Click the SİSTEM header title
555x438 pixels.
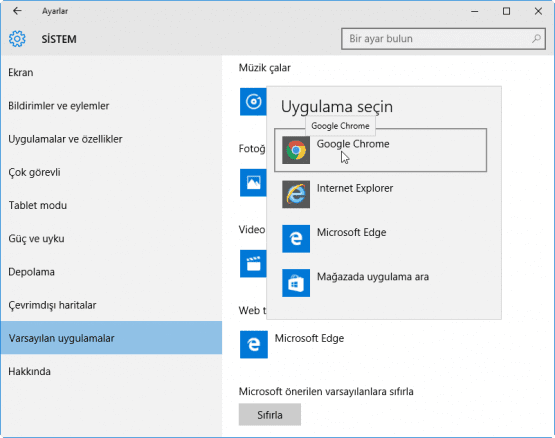[x=59, y=39]
